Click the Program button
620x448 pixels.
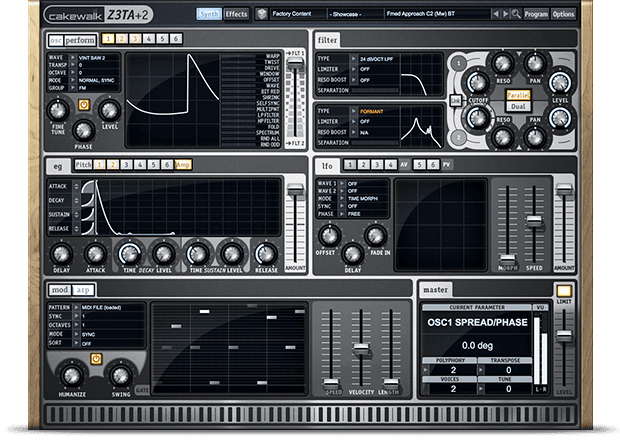click(536, 14)
